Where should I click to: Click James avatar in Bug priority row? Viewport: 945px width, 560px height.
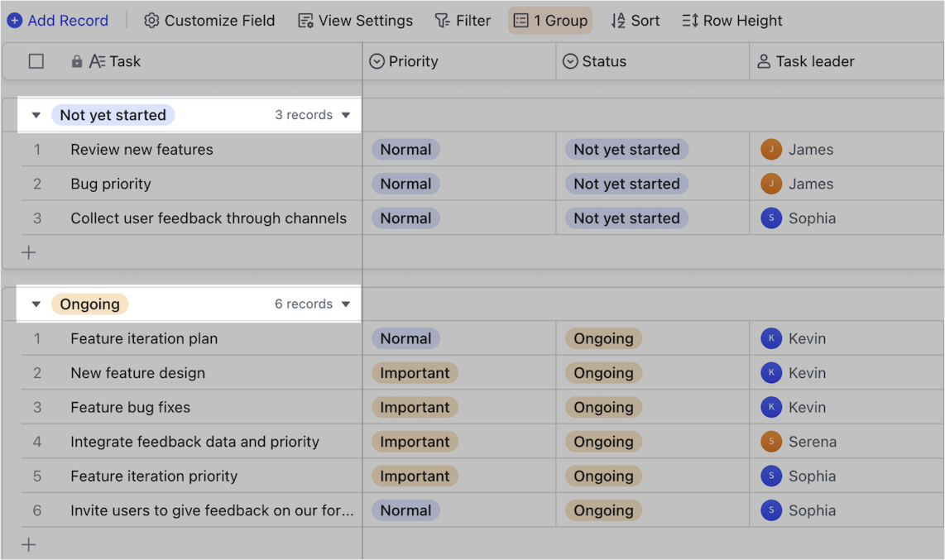(771, 184)
